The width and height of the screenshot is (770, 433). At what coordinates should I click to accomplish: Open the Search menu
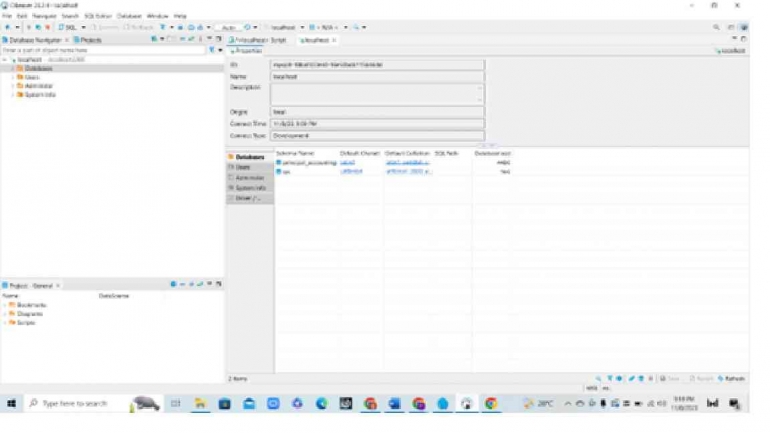(x=70, y=16)
